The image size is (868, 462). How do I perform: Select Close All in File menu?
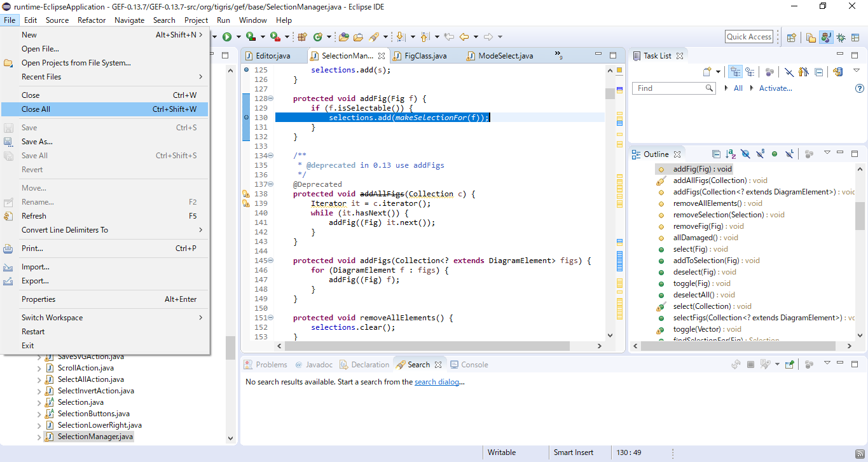click(x=104, y=109)
